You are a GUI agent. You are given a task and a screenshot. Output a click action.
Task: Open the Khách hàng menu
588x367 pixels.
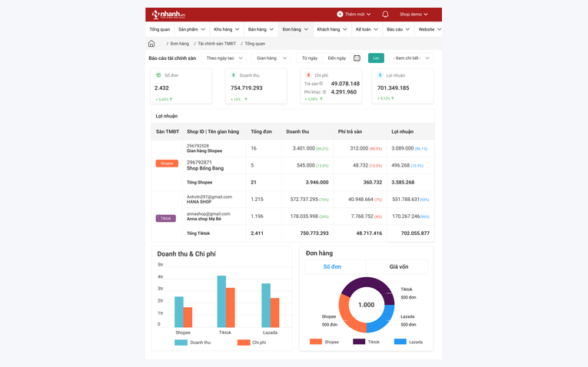(332, 29)
